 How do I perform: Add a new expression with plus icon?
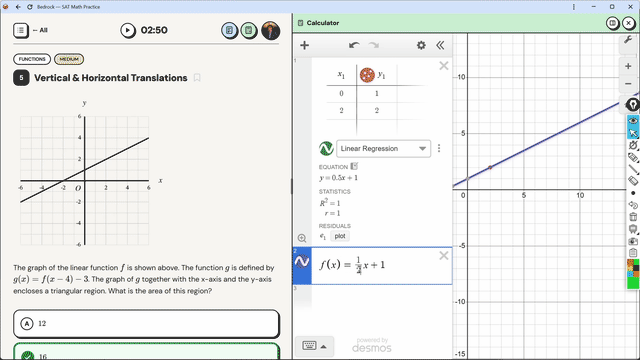point(304,45)
